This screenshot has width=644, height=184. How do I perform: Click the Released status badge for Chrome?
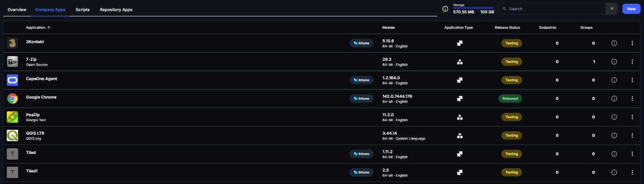[x=510, y=99]
